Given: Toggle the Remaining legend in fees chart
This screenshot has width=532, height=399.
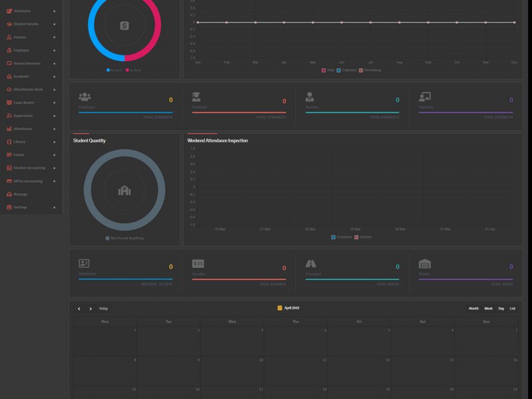Looking at the screenshot, I should tap(370, 70).
